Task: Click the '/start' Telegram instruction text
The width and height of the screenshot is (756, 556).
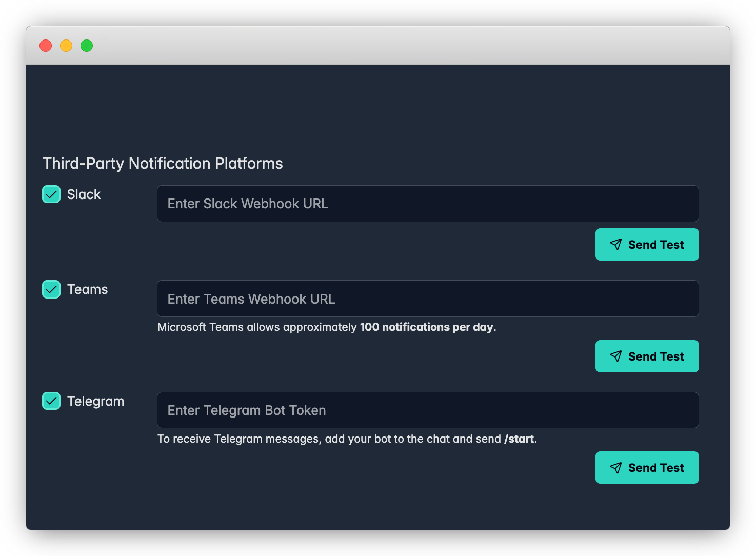Action: coord(519,439)
